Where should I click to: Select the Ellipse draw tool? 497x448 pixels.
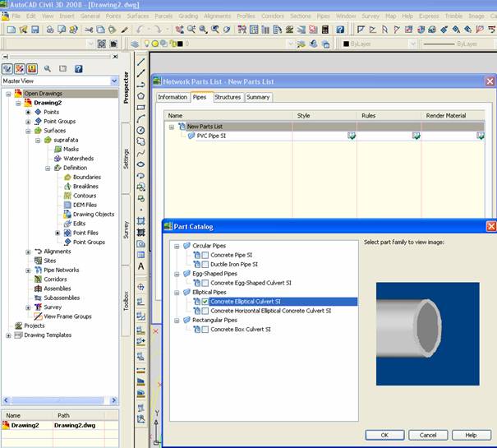point(141,164)
